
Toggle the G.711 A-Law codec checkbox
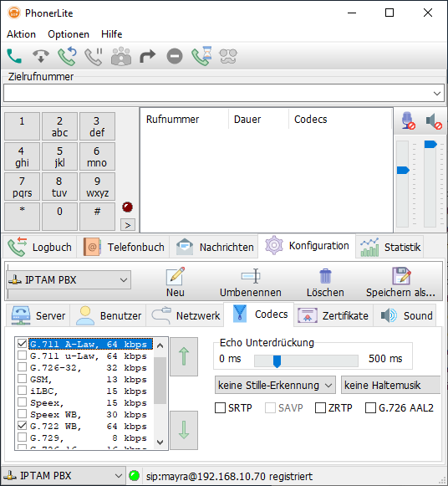click(22, 344)
